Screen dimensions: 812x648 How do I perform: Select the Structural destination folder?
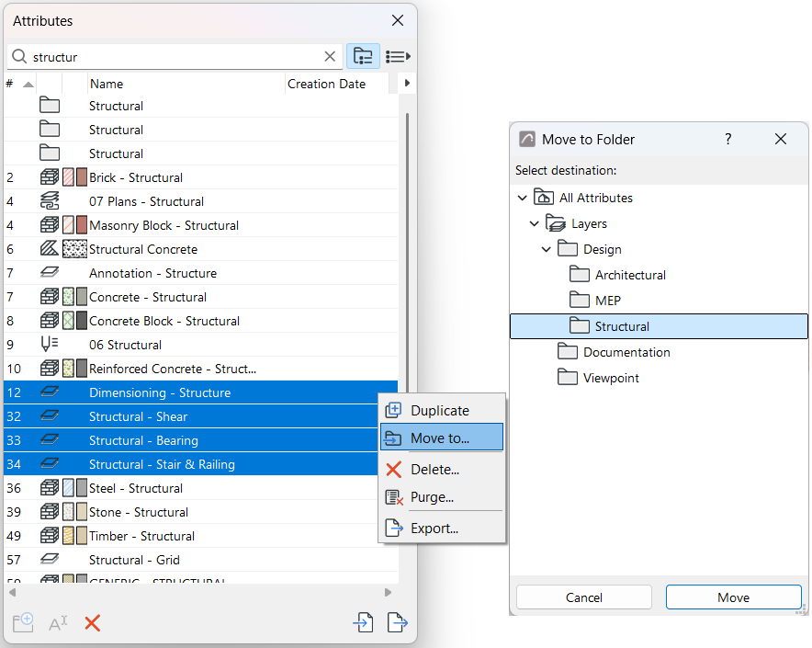pyautogui.click(x=659, y=326)
